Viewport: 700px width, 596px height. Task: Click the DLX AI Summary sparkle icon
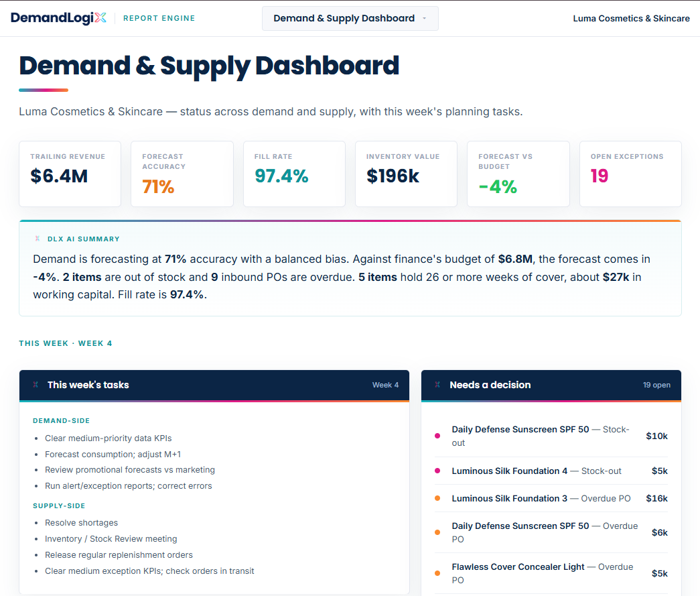(x=38, y=239)
